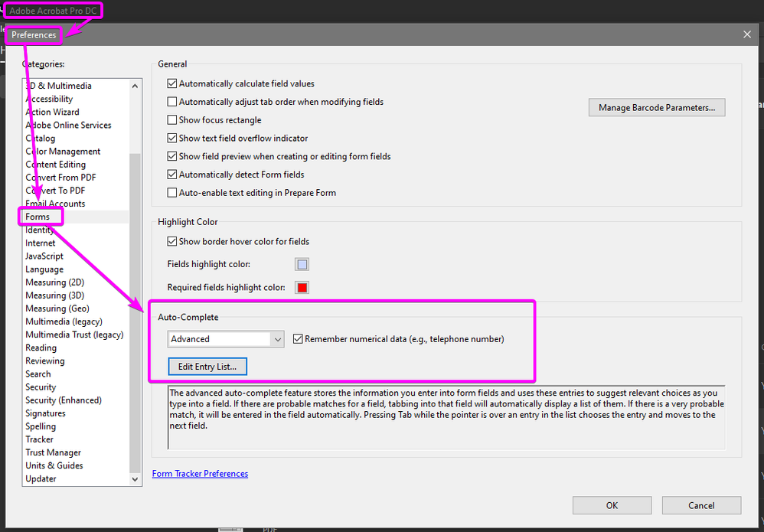764x532 pixels.
Task: Select Catalog category
Action: pyautogui.click(x=41, y=139)
